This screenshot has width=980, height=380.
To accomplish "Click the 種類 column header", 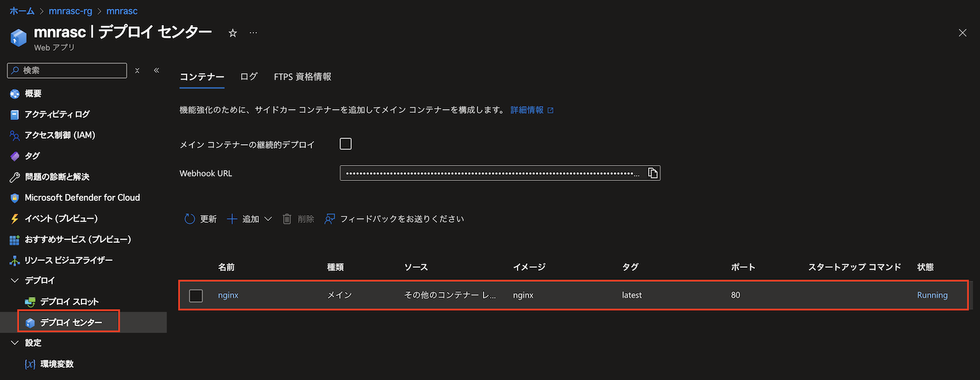I will [335, 267].
